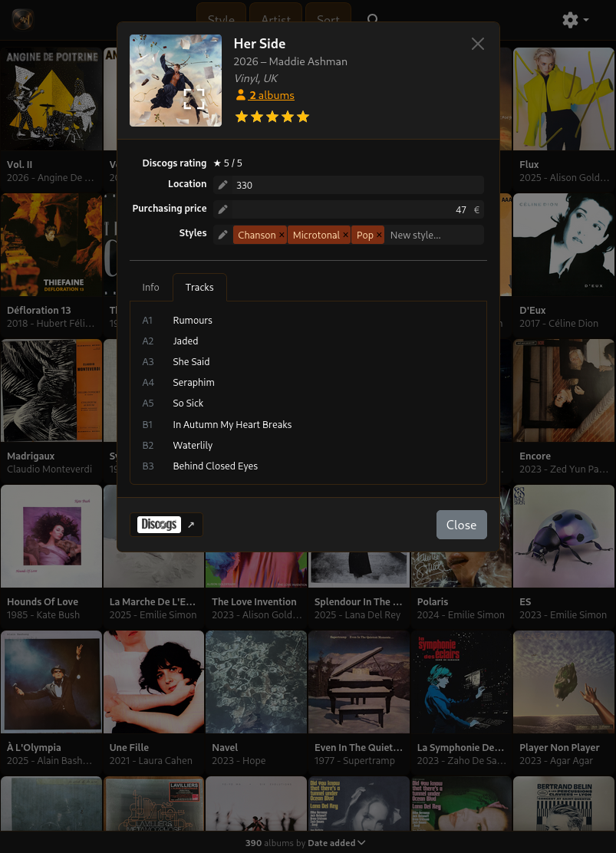Click track A3 She Said
Viewport: 616px width, 853px height.
(x=191, y=362)
